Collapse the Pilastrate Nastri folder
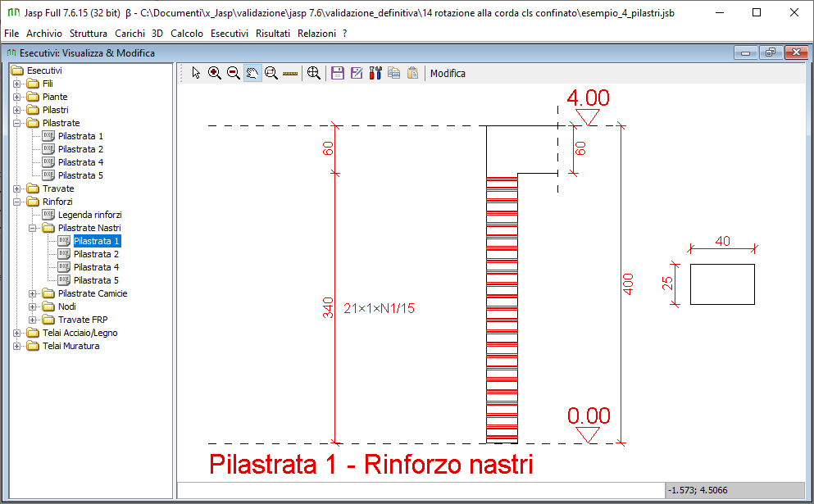Screen dimensions: 814x504 (x=32, y=228)
